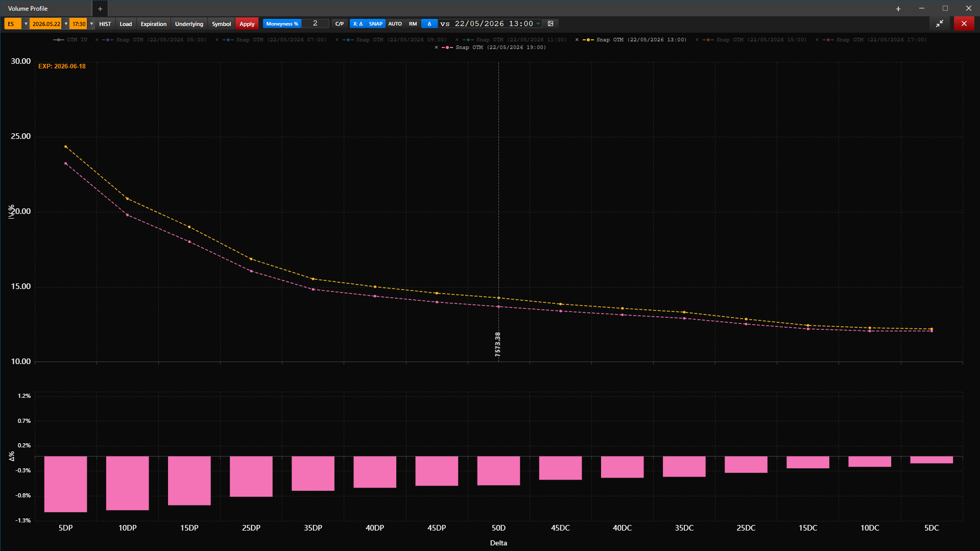Expand the ES symbol dropdown arrow
The height and width of the screenshot is (551, 980).
[x=26, y=24]
